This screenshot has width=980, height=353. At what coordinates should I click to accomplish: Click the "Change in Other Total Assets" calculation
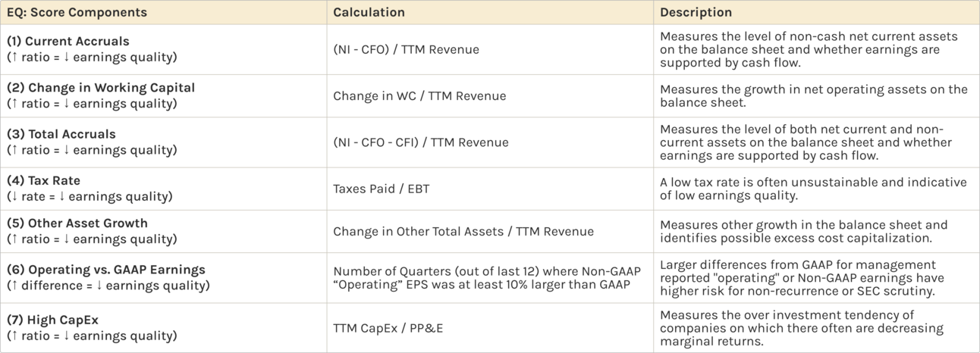tap(463, 232)
